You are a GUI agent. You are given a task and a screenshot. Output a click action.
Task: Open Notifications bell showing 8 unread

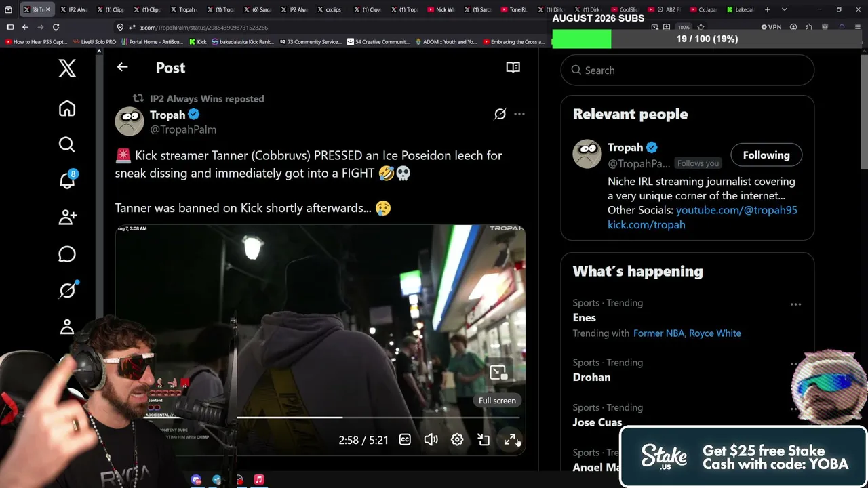[67, 180]
